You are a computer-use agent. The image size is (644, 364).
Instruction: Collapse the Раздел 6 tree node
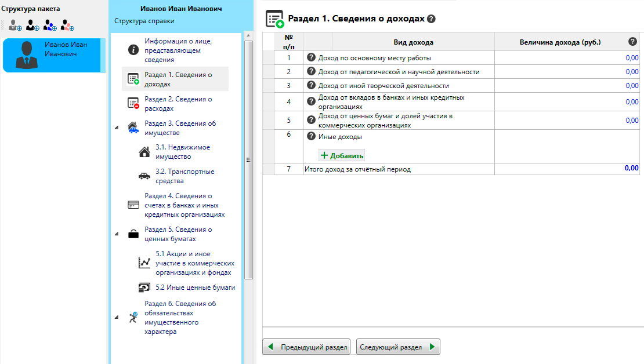(x=117, y=317)
